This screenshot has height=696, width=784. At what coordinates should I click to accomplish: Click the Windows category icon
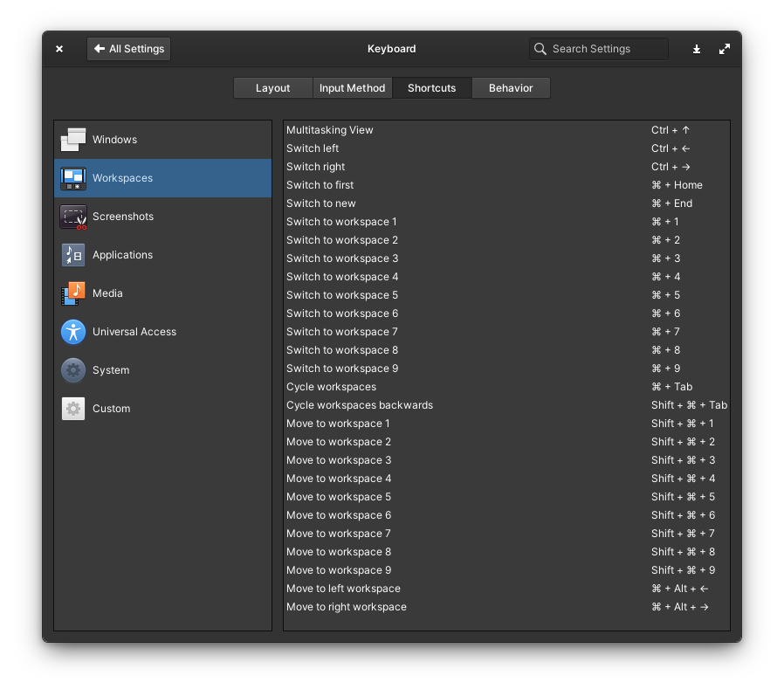coord(73,140)
